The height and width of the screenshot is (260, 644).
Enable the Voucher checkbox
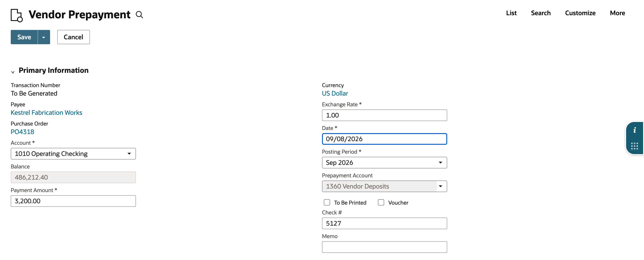(x=381, y=202)
